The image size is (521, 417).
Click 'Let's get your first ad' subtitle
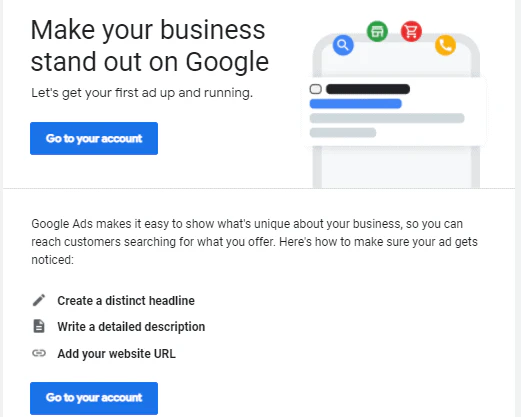click(142, 93)
